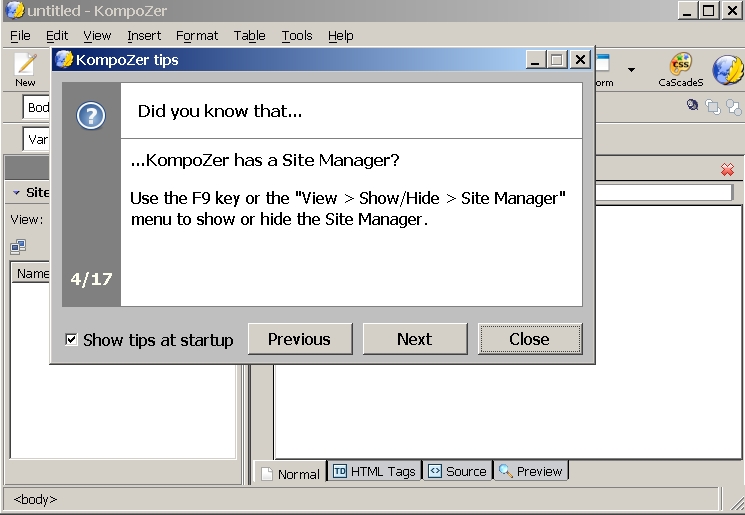
Task: Open the Edit menu
Action: point(57,36)
